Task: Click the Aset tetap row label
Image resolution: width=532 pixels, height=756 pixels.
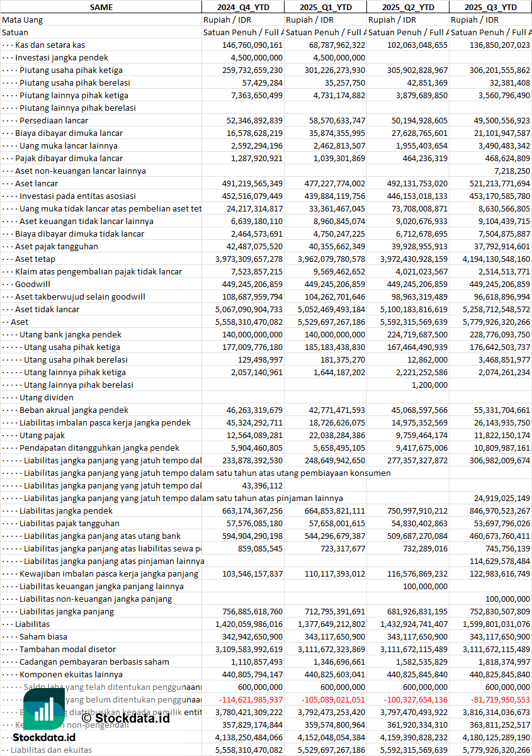Action: pyautogui.click(x=35, y=259)
